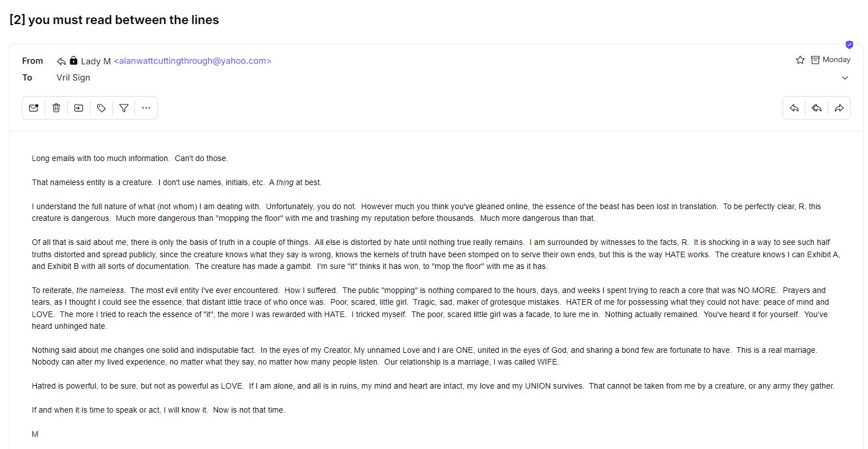The height and width of the screenshot is (449, 868).
Task: Reply to Lady M's email
Action: click(794, 108)
